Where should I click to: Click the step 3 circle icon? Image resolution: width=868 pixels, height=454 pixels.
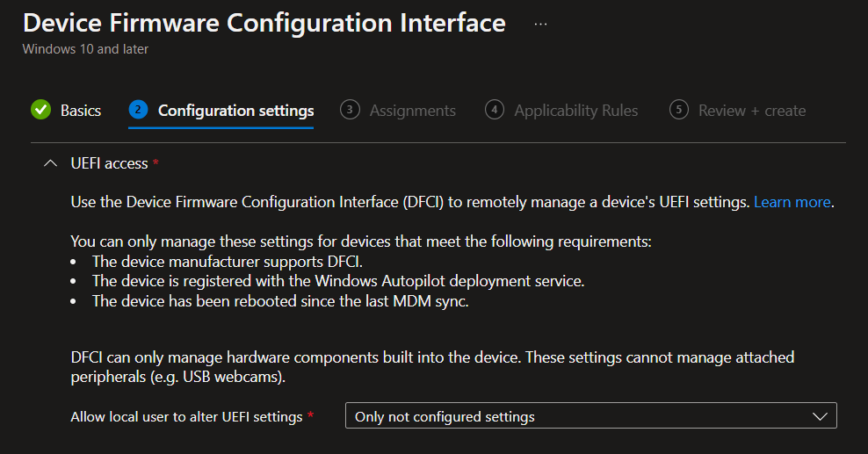(350, 110)
